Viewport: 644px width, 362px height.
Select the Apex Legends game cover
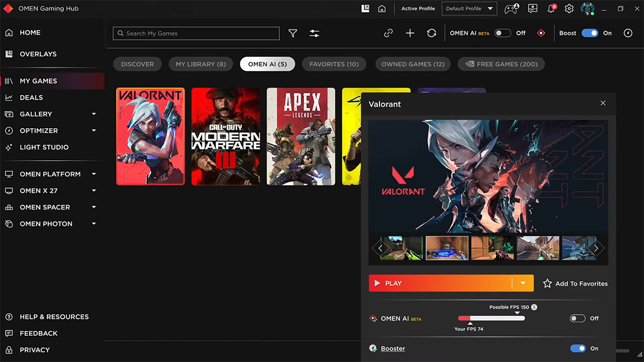[301, 137]
